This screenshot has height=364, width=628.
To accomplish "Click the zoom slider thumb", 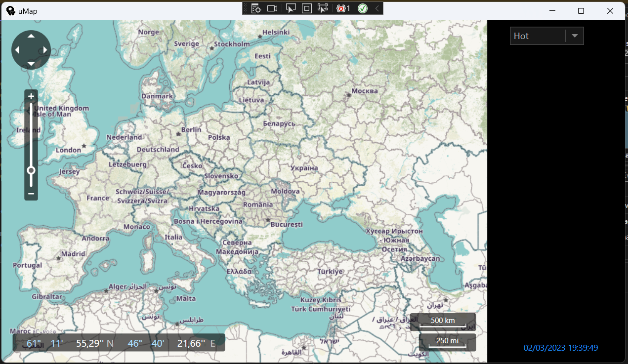I will tap(31, 170).
